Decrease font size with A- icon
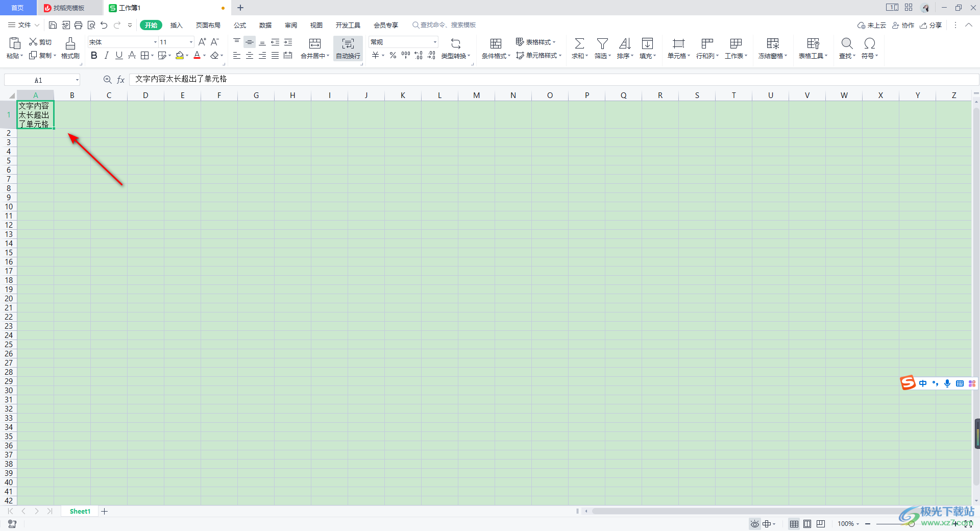Viewport: 980px width, 531px height. [x=215, y=42]
